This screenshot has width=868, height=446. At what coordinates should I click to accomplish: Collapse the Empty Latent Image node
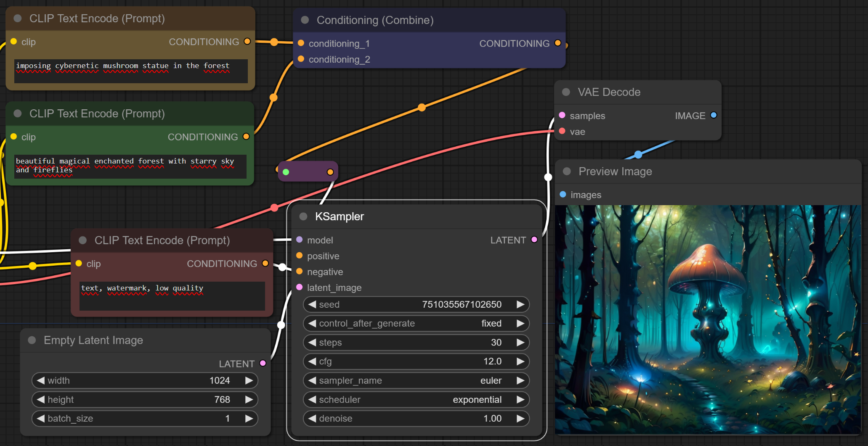[32, 340]
